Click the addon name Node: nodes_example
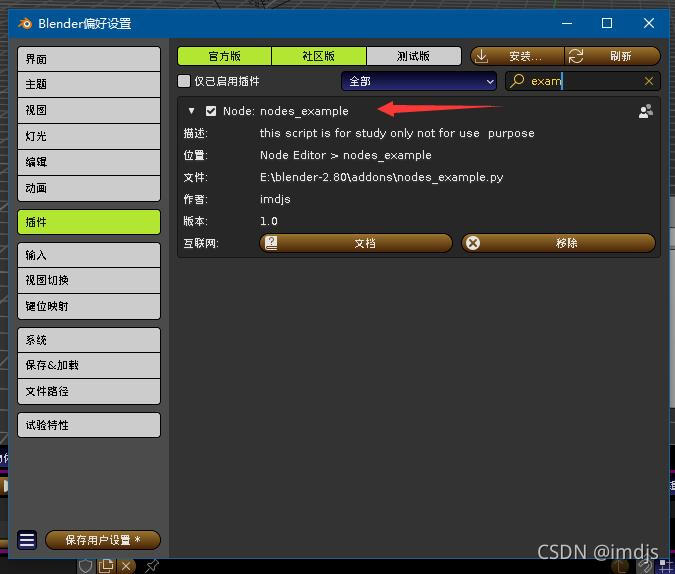The height and width of the screenshot is (574, 675). point(285,111)
